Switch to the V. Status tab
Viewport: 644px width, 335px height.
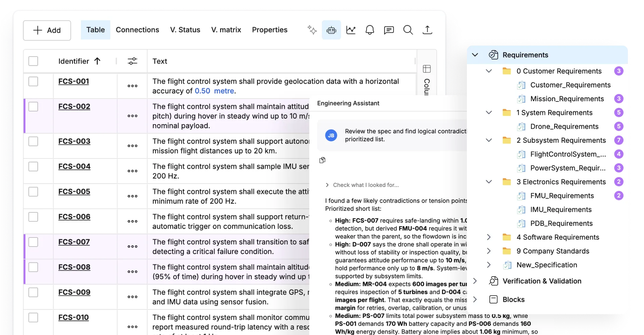tap(185, 30)
